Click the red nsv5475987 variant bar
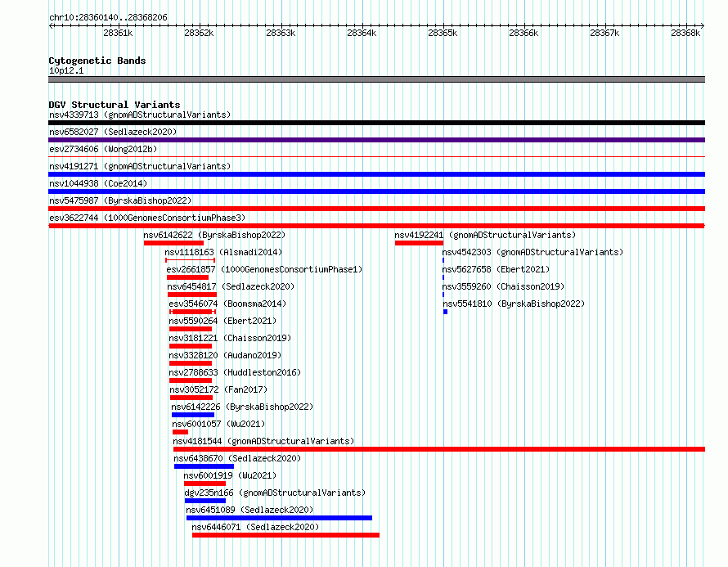Viewport: 728px width, 567px height. (x=376, y=209)
